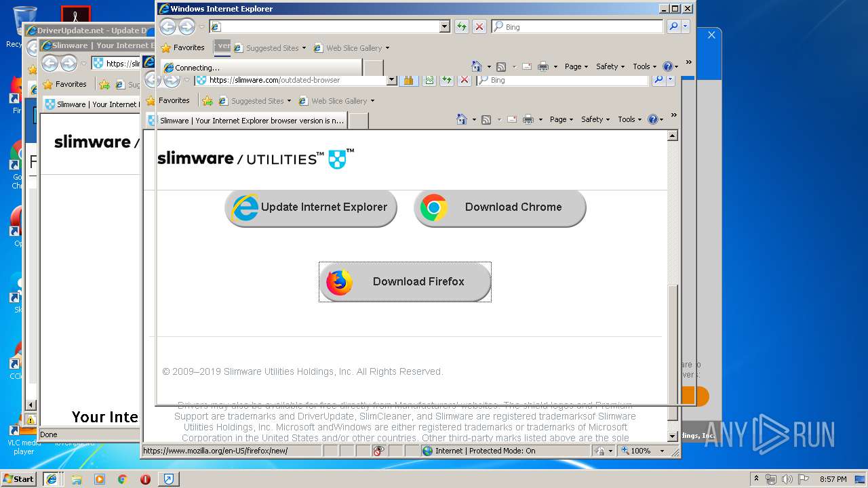868x488 pixels.
Task: Click the Read Mail icon in the front window
Action: point(527,66)
